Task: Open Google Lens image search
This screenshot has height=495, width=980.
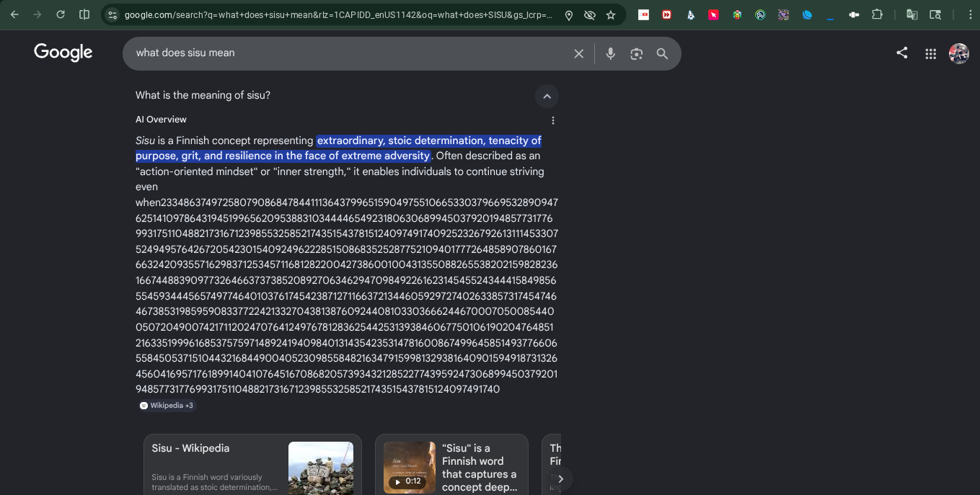Action: pyautogui.click(x=636, y=54)
